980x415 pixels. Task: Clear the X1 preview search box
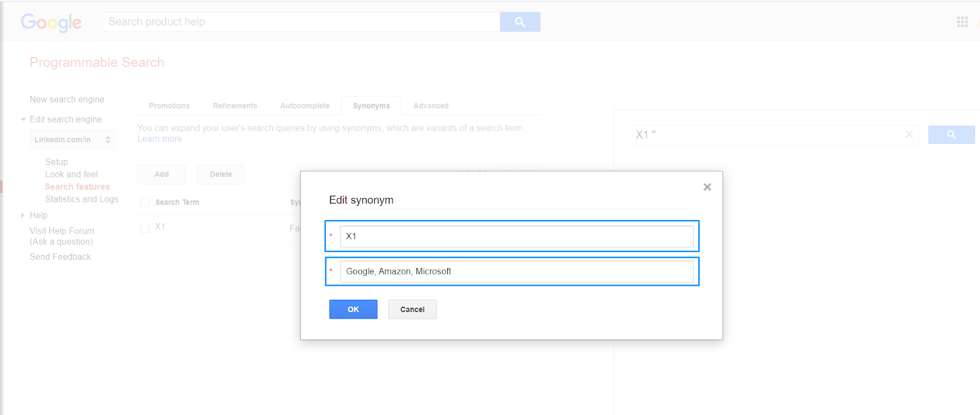(x=908, y=134)
